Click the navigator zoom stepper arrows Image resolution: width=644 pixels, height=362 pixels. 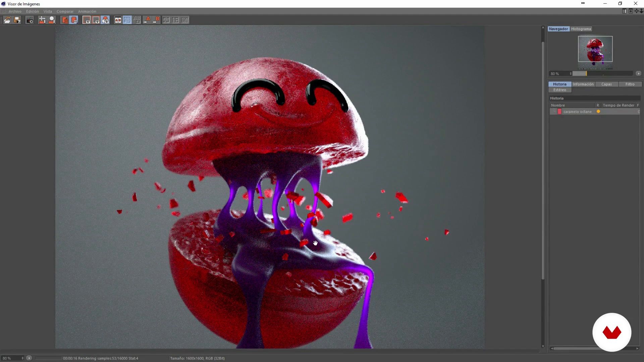coord(571,73)
